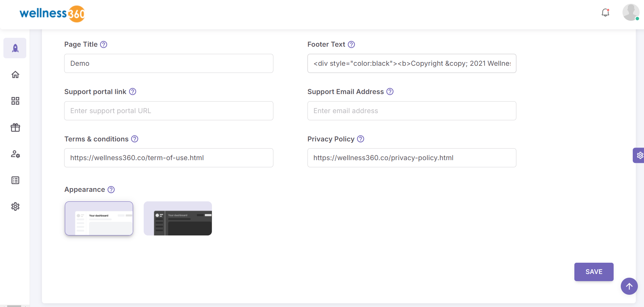Select the dark appearance theme

tap(178, 218)
